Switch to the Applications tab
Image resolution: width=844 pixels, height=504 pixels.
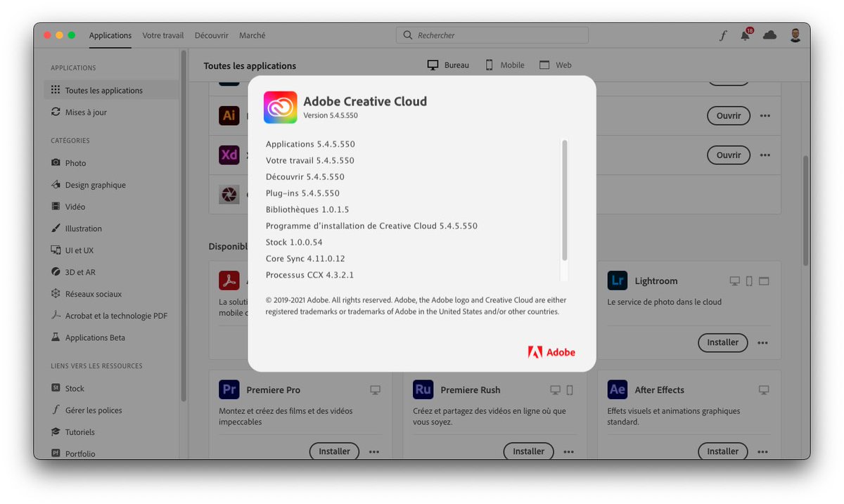[110, 35]
